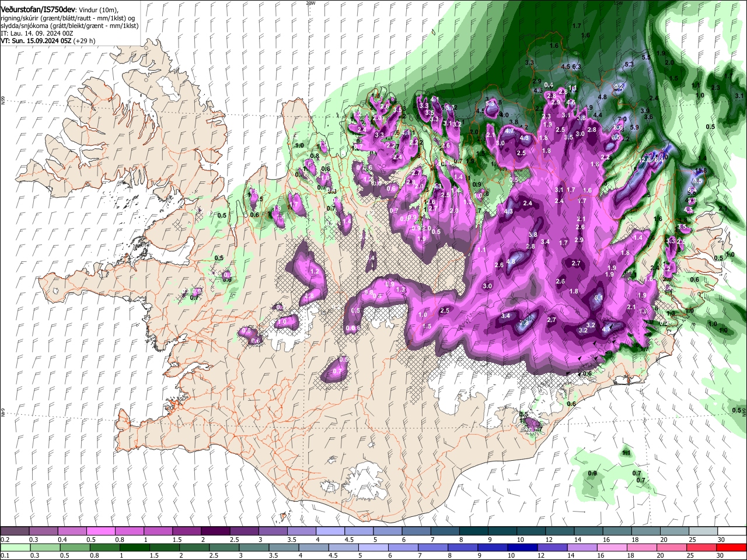Viewport: 747px width, 560px height.
Task: Pick the 0.4–0.5 orchid swatch on the snow scale
Action: pyautogui.click(x=72, y=531)
